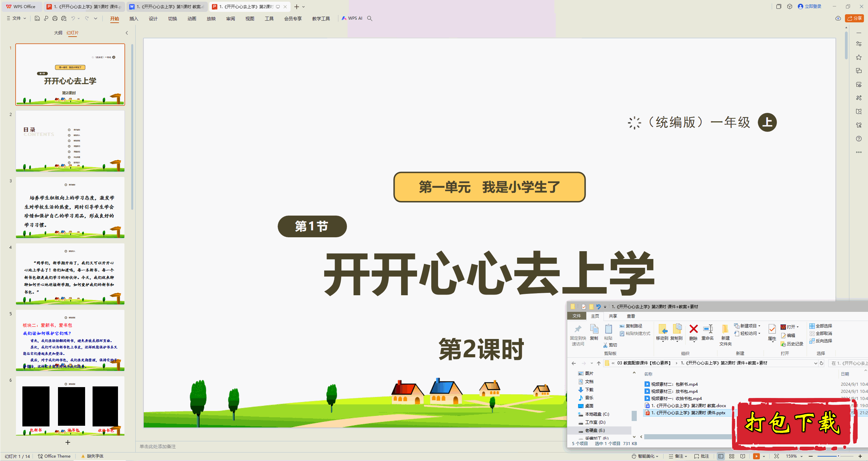Switch to Slides (幻灯片) panel view
The width and height of the screenshot is (868, 461).
click(73, 33)
